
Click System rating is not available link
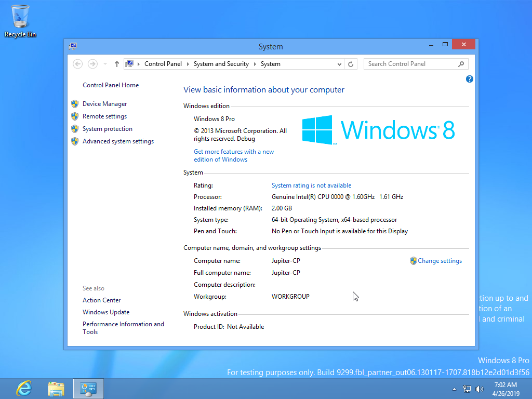click(312, 185)
